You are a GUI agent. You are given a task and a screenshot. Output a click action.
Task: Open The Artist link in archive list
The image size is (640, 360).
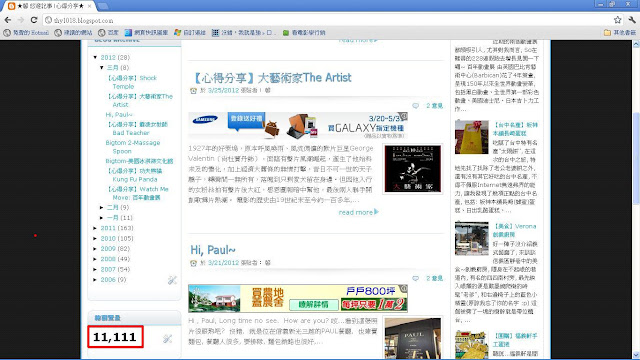(140, 100)
